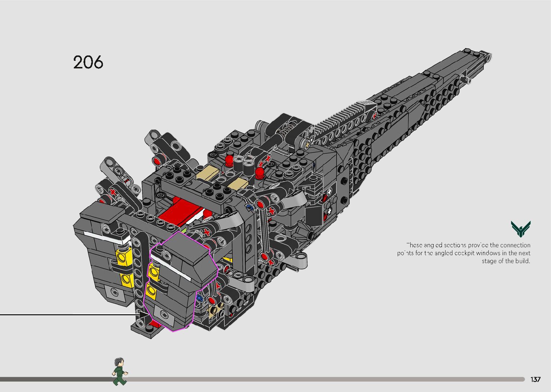Click the step number 206
Image resolution: width=551 pixels, height=392 pixels.
88,62
